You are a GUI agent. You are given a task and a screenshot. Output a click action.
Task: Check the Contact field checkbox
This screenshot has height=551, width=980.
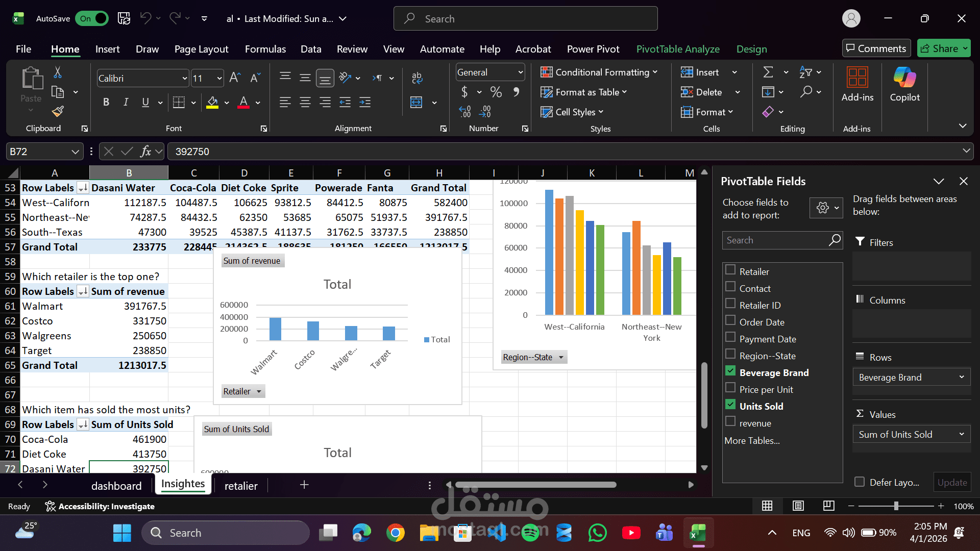730,287
